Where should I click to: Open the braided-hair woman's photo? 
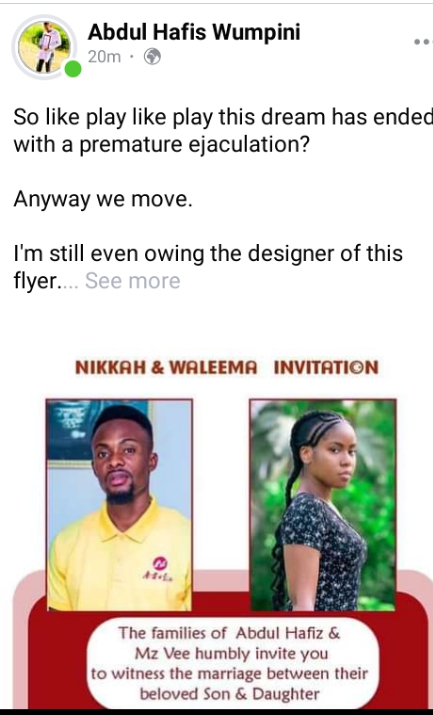[323, 505]
